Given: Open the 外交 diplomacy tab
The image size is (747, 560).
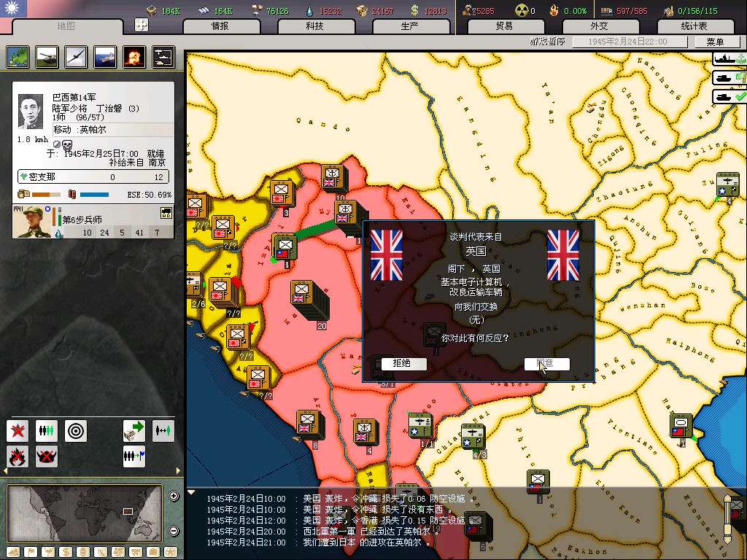Looking at the screenshot, I should click(598, 26).
